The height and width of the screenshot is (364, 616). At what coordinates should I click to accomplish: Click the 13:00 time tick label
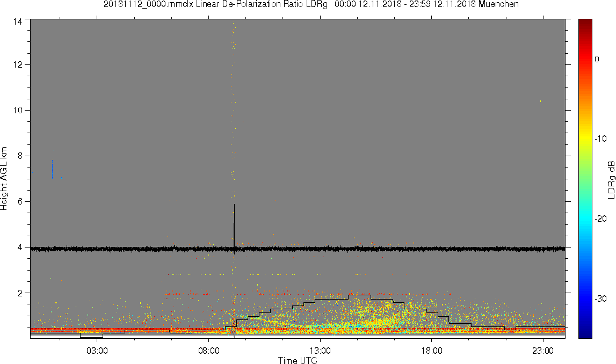click(x=320, y=351)
